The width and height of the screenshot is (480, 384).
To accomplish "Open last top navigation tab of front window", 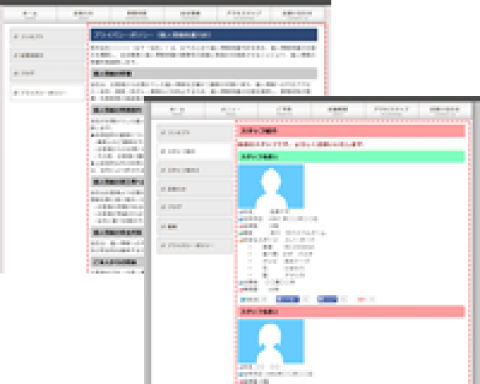I will (445, 111).
